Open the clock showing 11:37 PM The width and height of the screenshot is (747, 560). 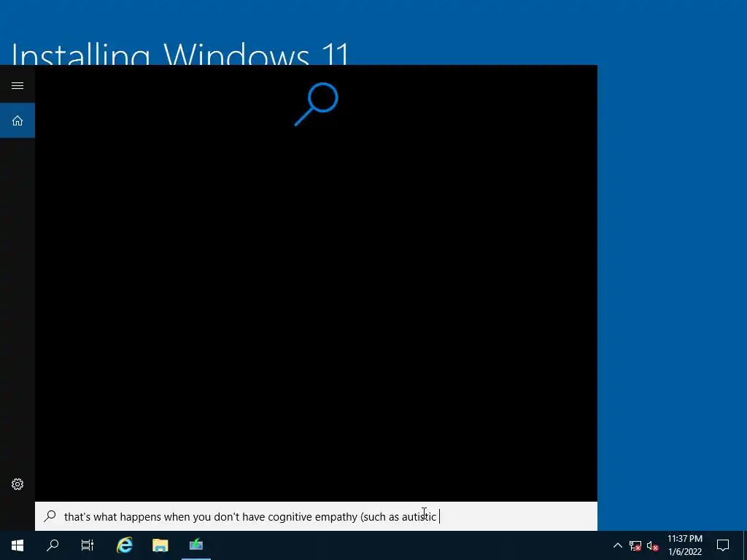pyautogui.click(x=684, y=545)
